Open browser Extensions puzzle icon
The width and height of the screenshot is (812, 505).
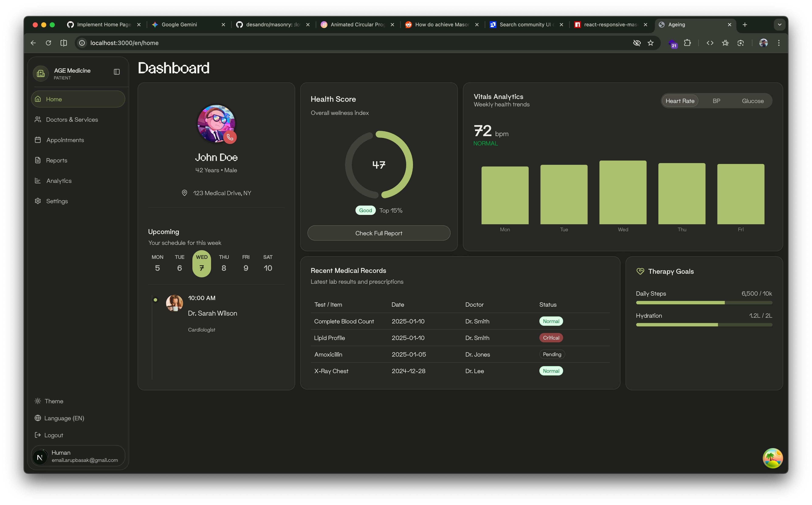pos(687,43)
